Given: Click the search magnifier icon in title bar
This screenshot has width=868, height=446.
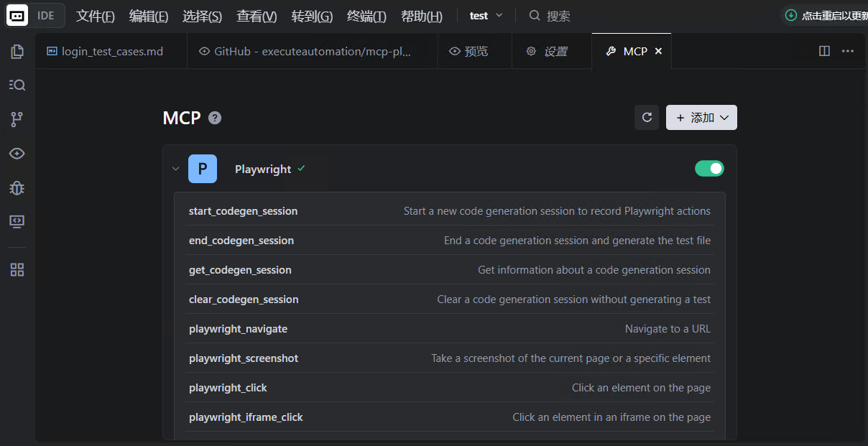Looking at the screenshot, I should click(x=535, y=15).
